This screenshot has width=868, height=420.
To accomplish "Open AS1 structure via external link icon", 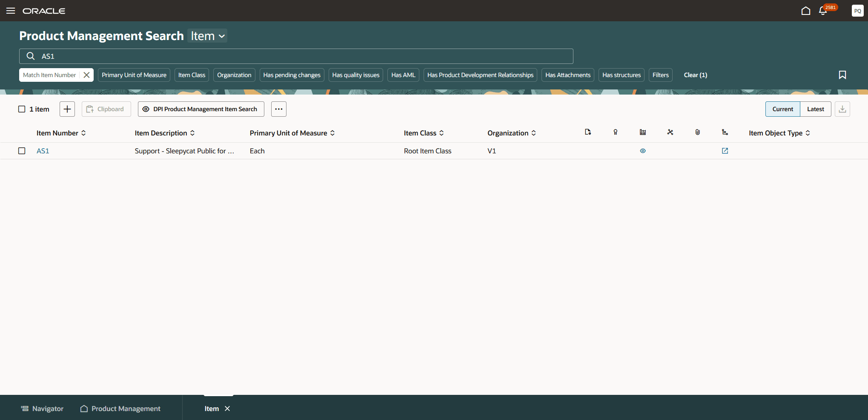I will 725,151.
